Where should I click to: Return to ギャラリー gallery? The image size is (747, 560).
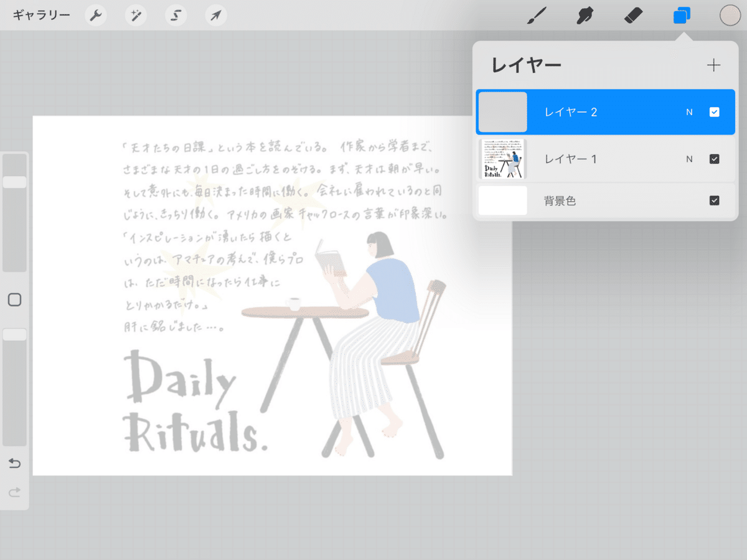coord(41,16)
